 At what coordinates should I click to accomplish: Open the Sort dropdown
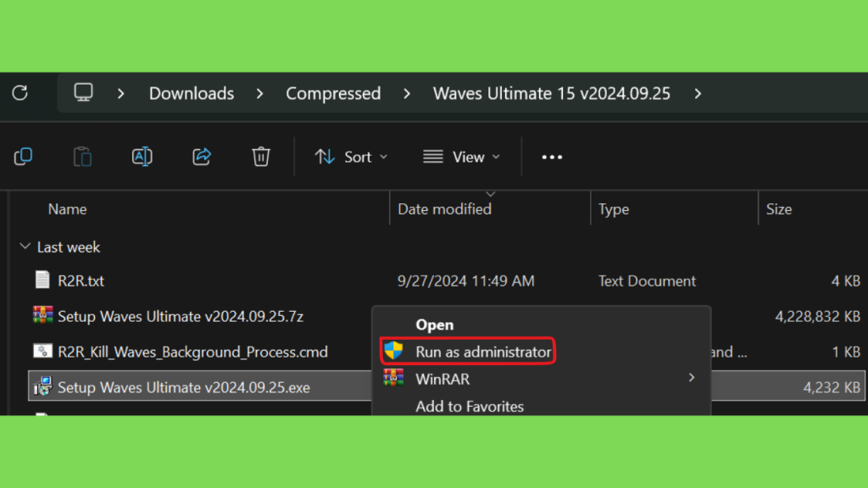tap(351, 157)
